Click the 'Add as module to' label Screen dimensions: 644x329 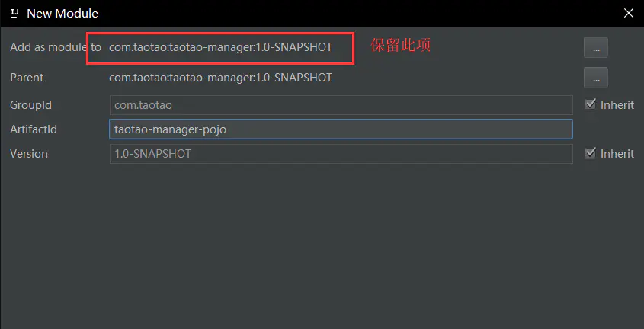[x=55, y=47]
